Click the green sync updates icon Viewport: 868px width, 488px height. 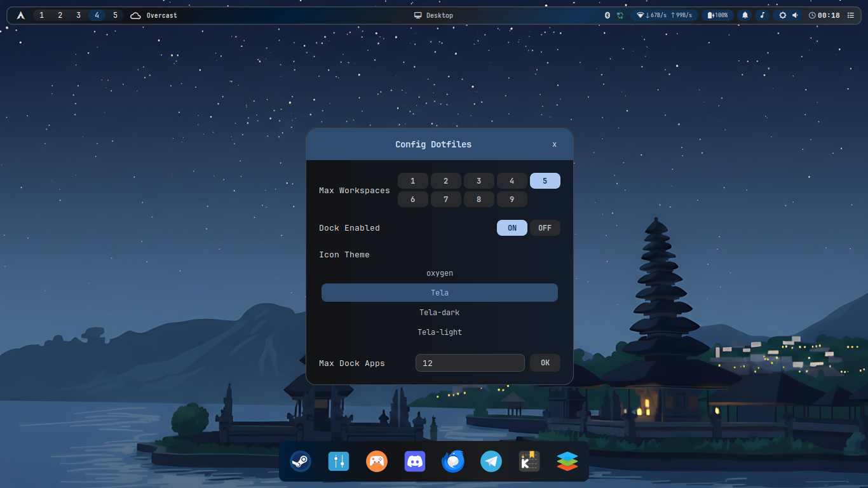(x=620, y=15)
